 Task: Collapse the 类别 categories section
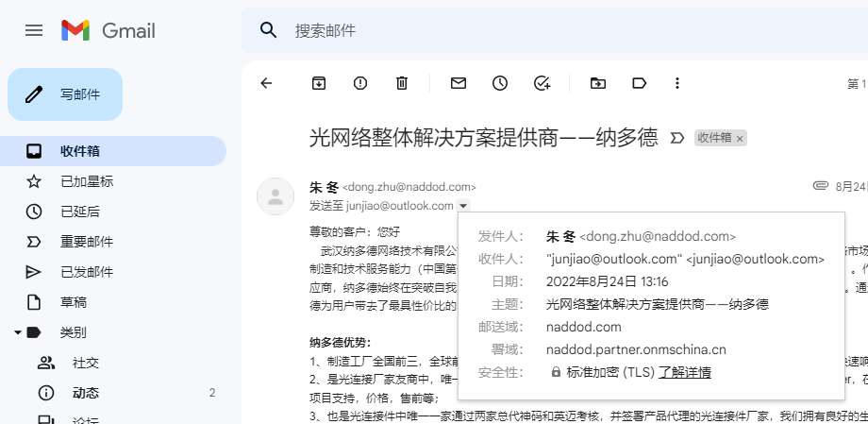18,332
